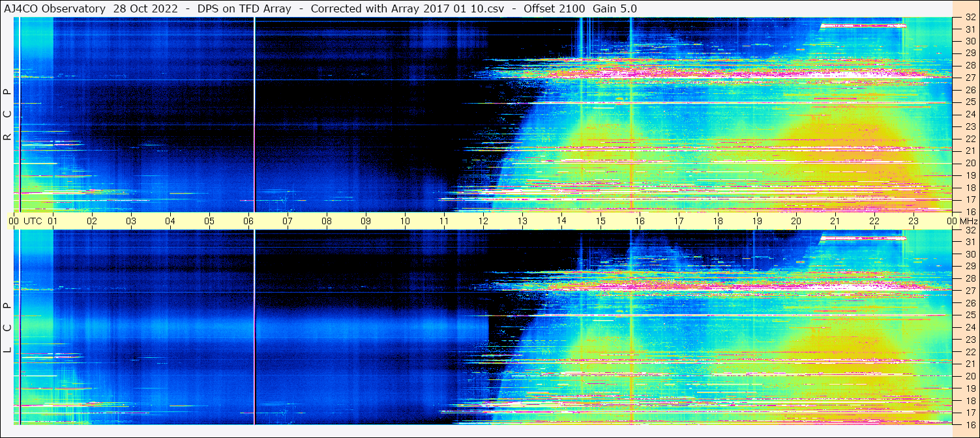
Task: Select the 09 hour label on UTC axis
Action: [x=366, y=221]
